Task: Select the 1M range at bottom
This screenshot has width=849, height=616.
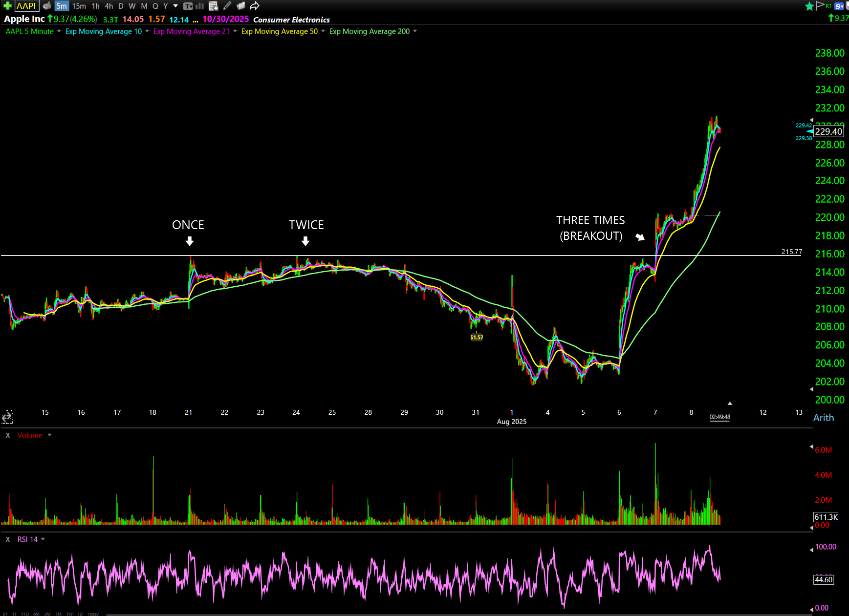Action: coord(58,614)
